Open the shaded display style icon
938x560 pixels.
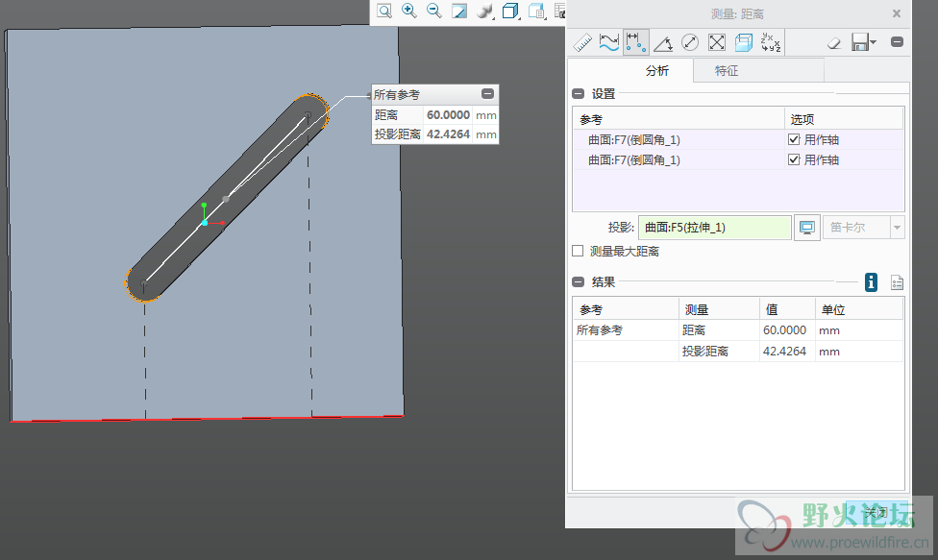tap(484, 11)
